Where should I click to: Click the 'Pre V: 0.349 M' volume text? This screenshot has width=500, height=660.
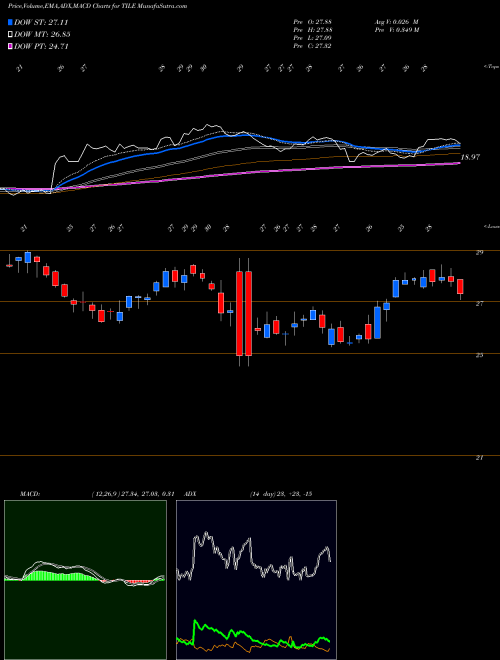click(x=398, y=30)
